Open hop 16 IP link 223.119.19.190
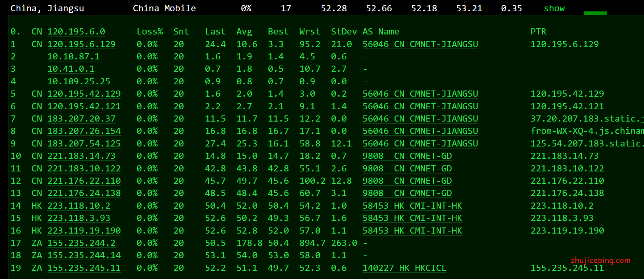The image size is (644, 279). coord(84,231)
